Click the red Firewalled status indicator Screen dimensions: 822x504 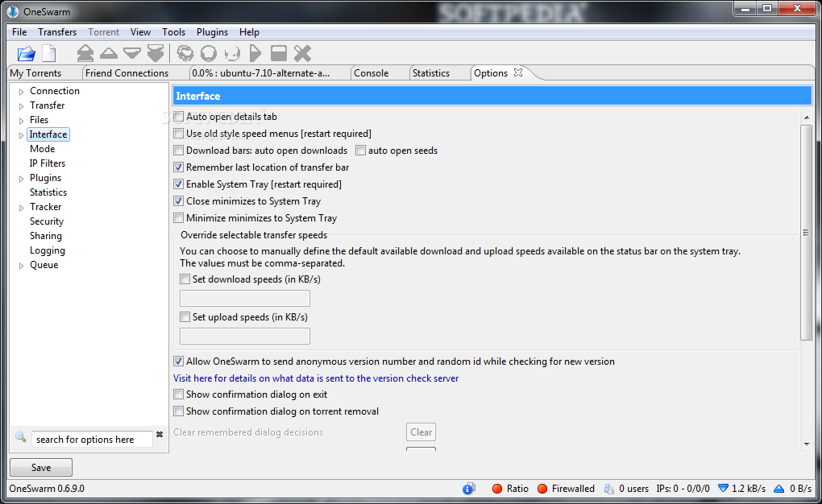coord(542,488)
